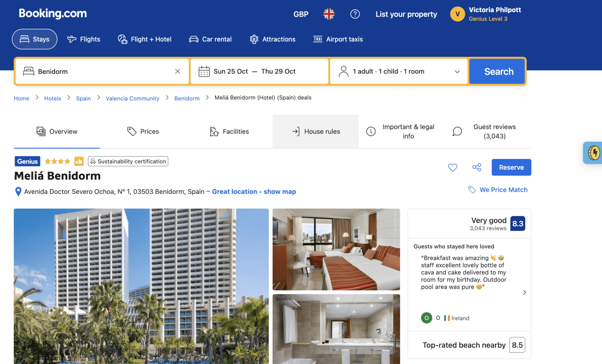This screenshot has width=602, height=364.
Task: Save property with heart icon
Action: [x=453, y=167]
